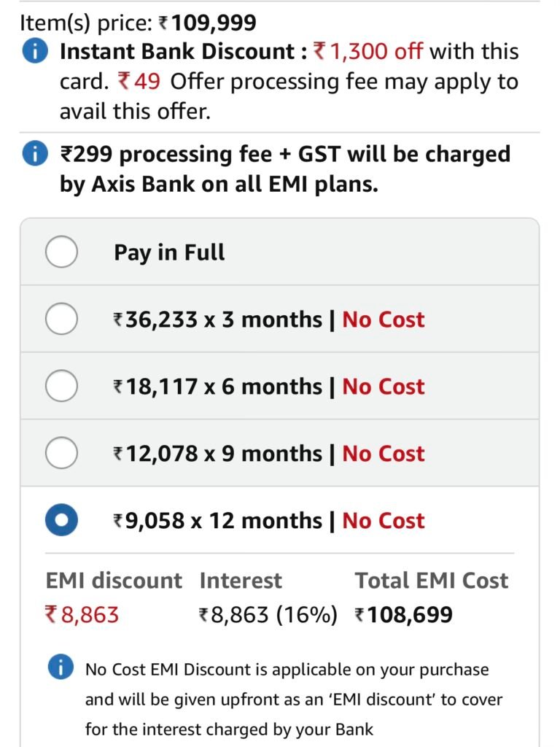Tap the '₹18,117 x 6 months' plan text
This screenshot has width=560, height=747.
pos(217,387)
